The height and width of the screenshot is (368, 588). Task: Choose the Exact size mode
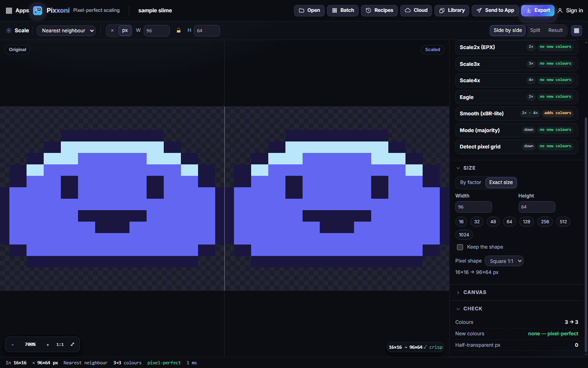click(501, 182)
